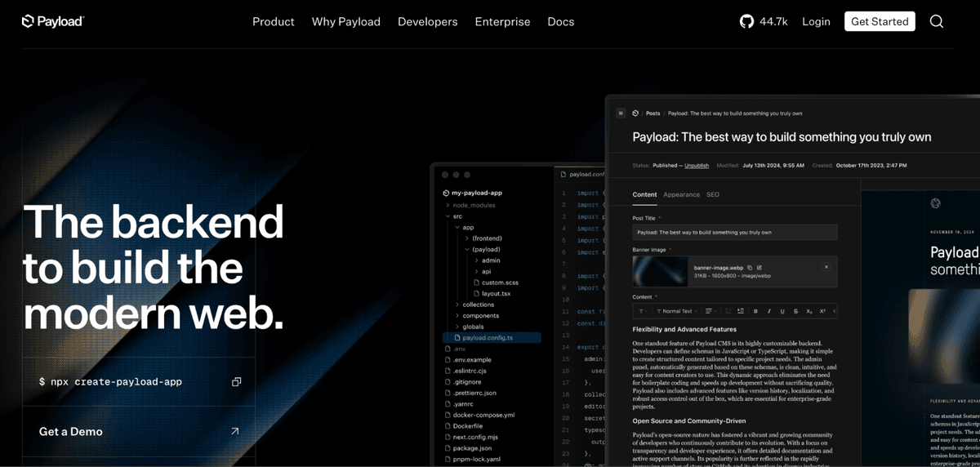This screenshot has height=467, width=980.
Task: Expand the components folder
Action: point(457,315)
